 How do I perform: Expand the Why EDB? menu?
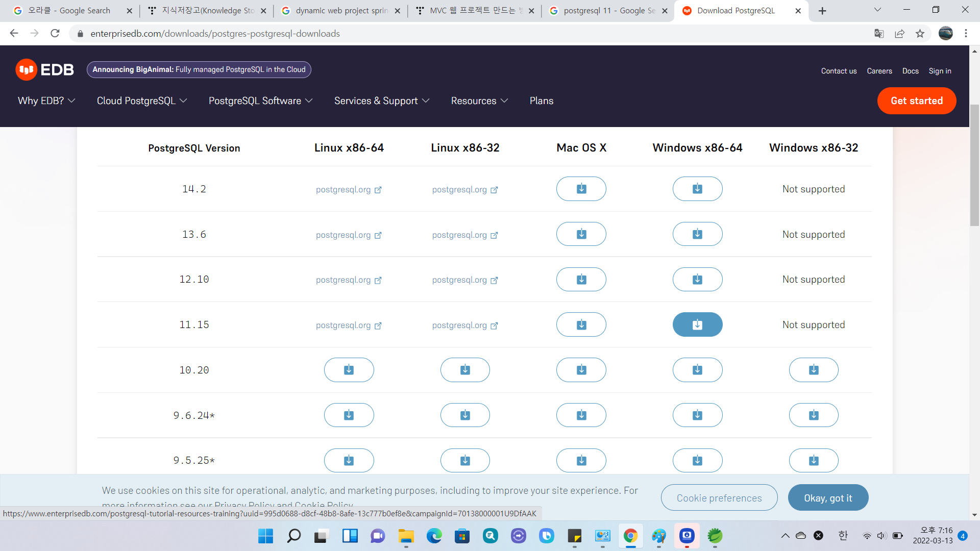click(x=46, y=101)
